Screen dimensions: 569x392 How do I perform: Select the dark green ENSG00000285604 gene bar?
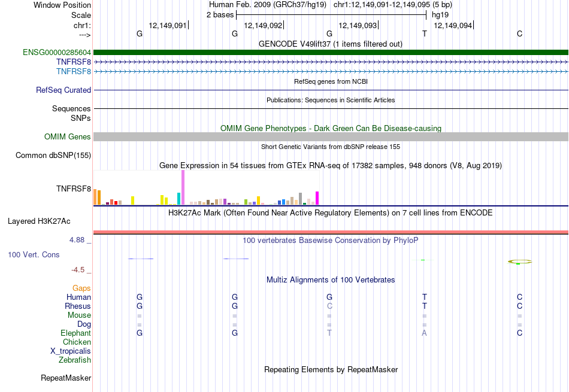pos(331,52)
